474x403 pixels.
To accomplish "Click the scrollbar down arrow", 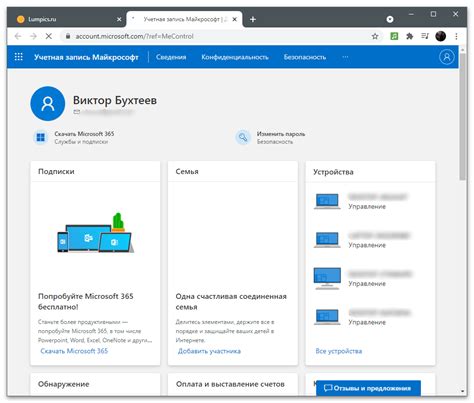I will point(462,391).
